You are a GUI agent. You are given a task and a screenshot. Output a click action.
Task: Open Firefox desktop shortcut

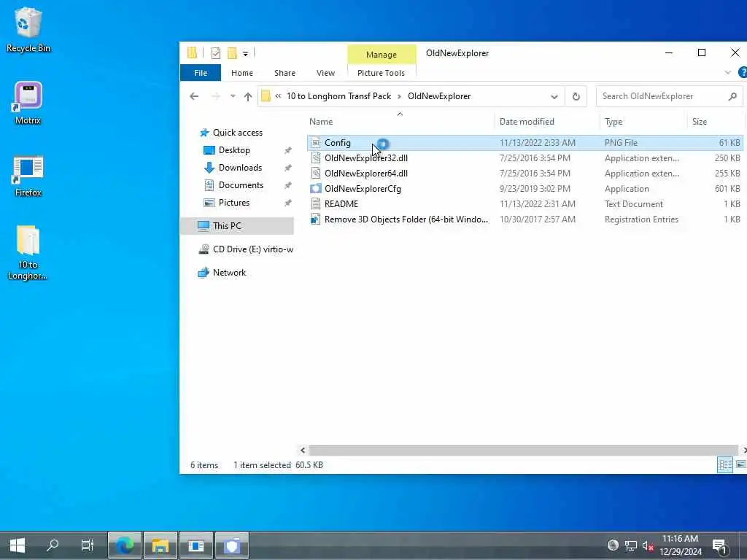pyautogui.click(x=28, y=176)
